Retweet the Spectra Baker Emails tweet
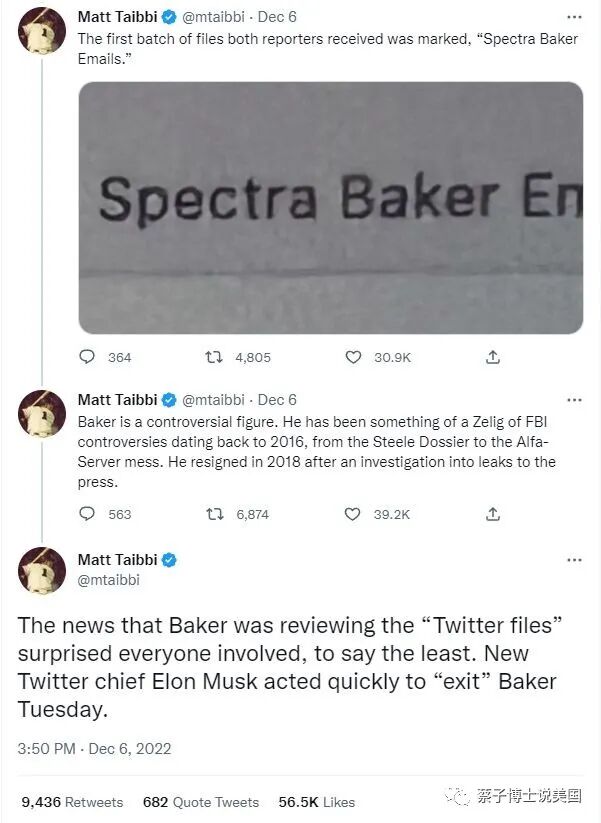601x823 pixels. (213, 357)
